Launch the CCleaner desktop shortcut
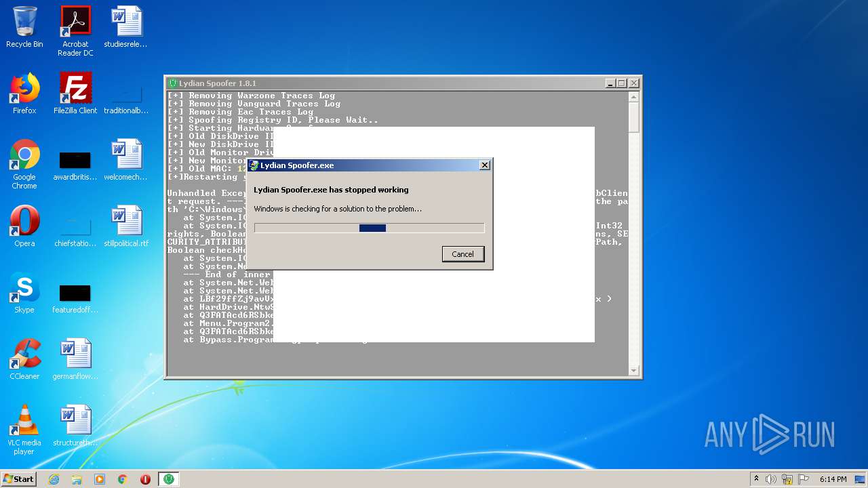Image resolution: width=868 pixels, height=488 pixels. click(x=24, y=359)
